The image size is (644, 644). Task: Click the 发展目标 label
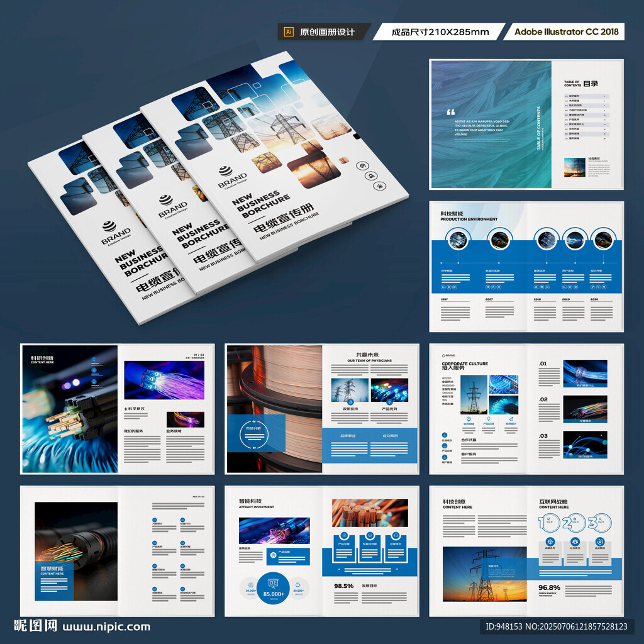369,586
